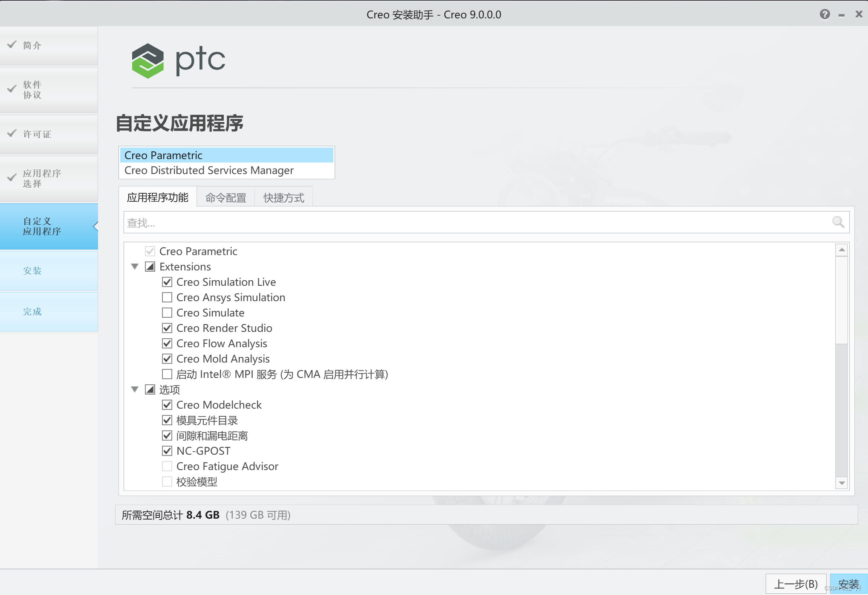Toggle the Extensions group checkbox
The image size is (868, 595).
150,267
